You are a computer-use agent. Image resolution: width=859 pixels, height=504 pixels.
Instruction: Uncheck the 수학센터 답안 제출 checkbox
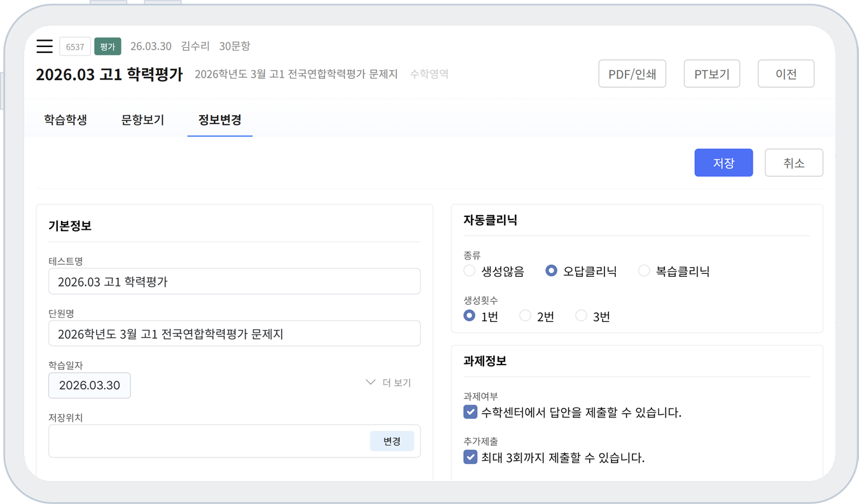470,412
